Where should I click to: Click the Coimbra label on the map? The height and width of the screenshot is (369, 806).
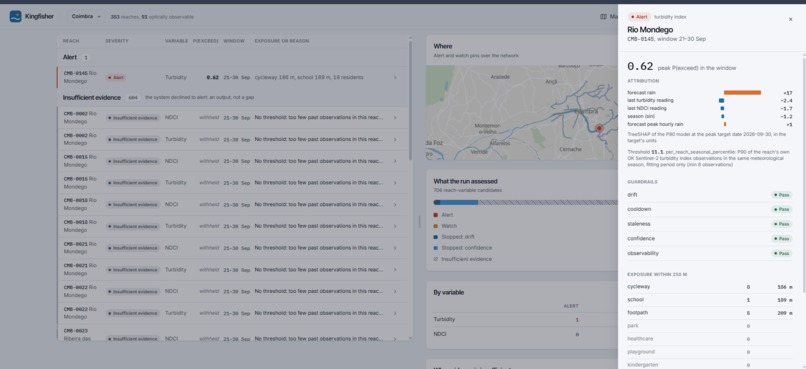click(586, 111)
